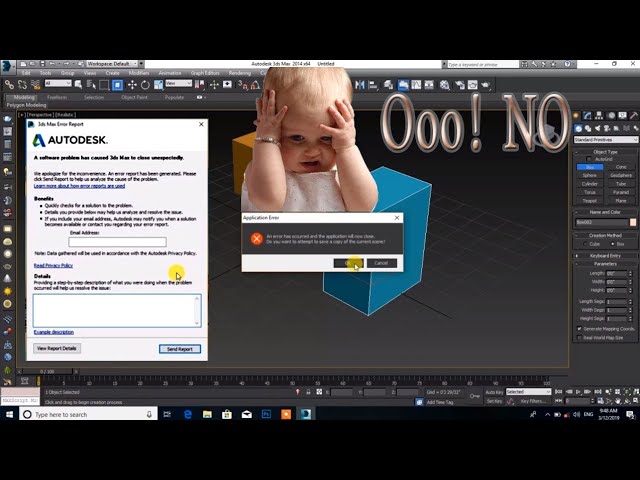Open Photoshop from the Windows taskbar
The image size is (640, 480).
point(266,414)
